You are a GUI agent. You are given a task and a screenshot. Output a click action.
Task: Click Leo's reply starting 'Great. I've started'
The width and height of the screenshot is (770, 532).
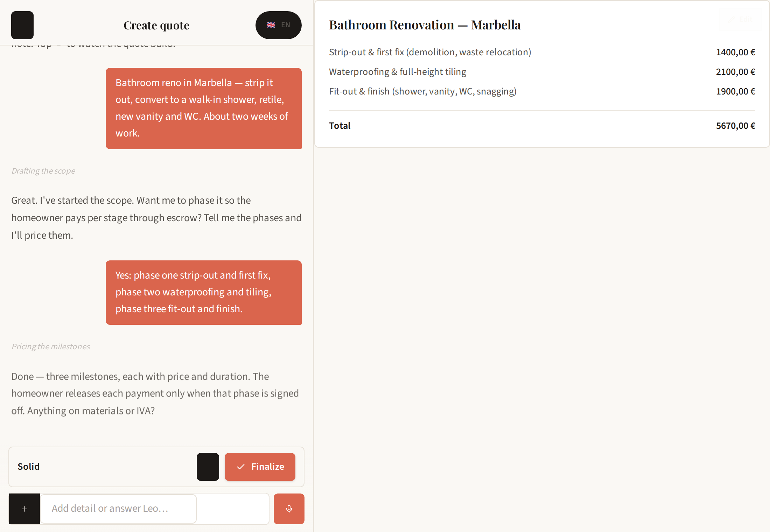coord(156,218)
